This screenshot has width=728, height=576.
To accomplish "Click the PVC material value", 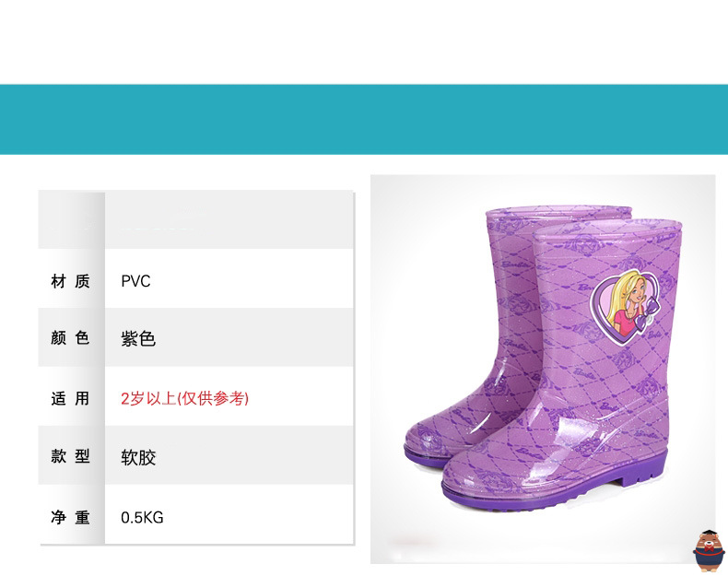I will tap(135, 281).
